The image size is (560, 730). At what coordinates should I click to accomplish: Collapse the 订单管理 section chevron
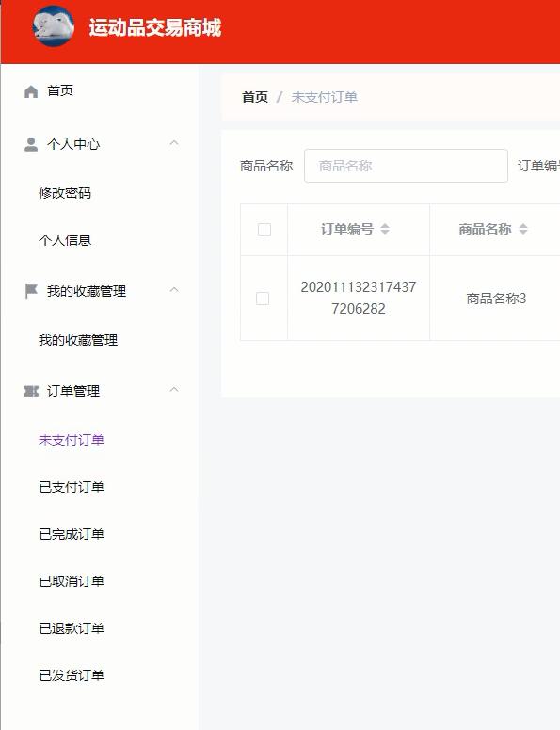coord(174,389)
